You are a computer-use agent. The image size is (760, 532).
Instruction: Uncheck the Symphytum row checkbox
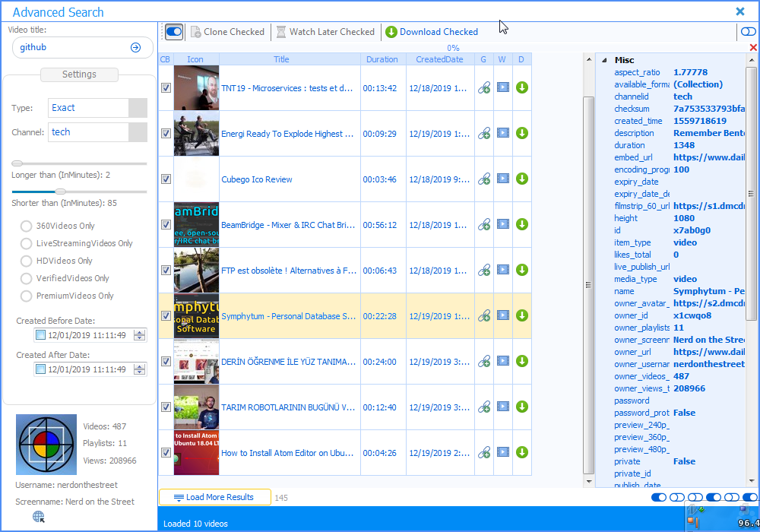(x=166, y=315)
